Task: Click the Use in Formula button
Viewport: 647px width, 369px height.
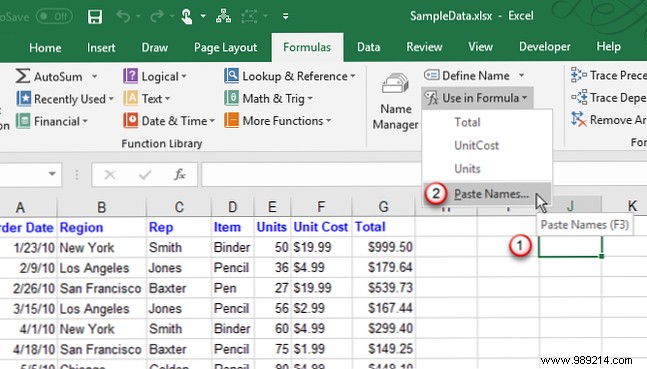Action: pos(477,98)
